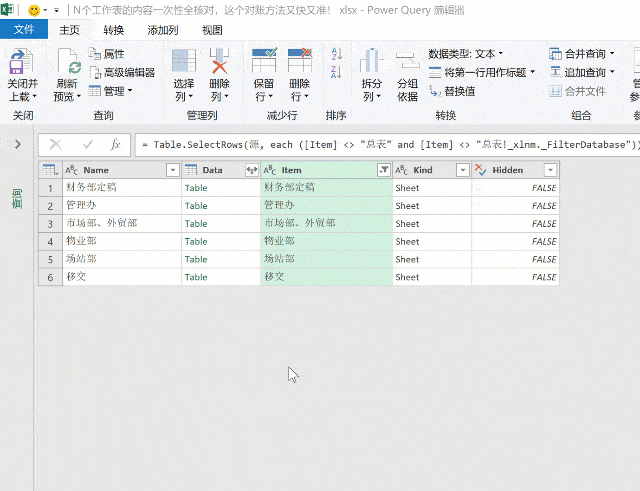Expand the Queries pane chevron
640x491 pixels.
(18, 144)
